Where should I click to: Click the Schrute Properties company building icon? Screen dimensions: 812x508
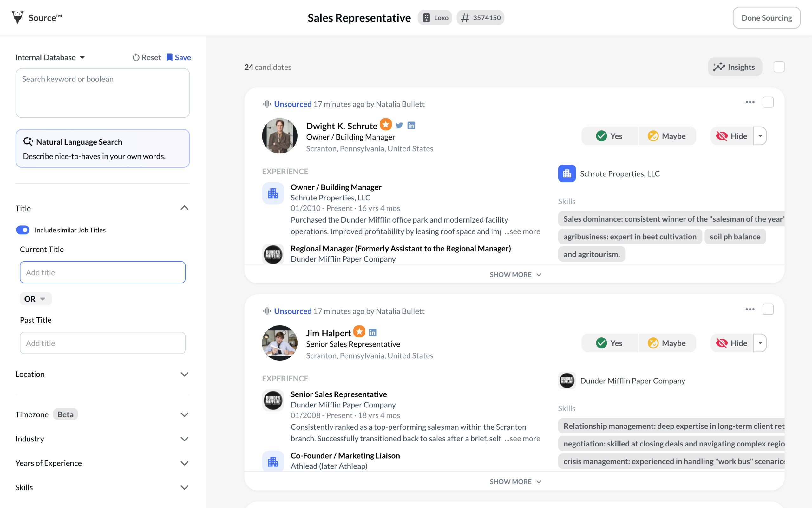(566, 173)
